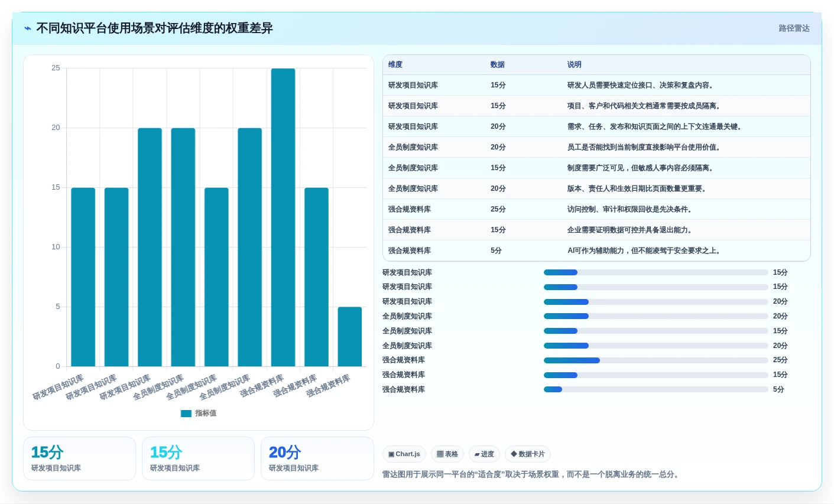Click the shortest chart bar at value 5
The image size is (834, 504).
350,337
